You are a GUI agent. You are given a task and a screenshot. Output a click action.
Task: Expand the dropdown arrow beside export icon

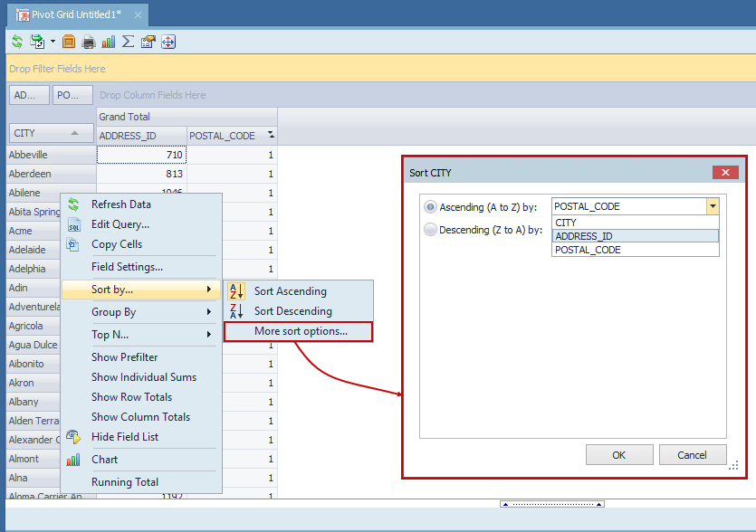tap(53, 42)
